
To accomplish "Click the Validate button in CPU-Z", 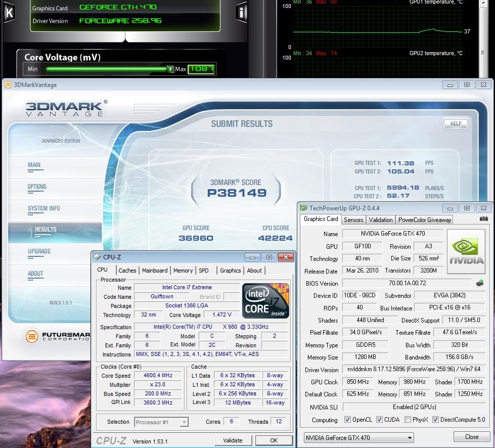I will [x=233, y=440].
